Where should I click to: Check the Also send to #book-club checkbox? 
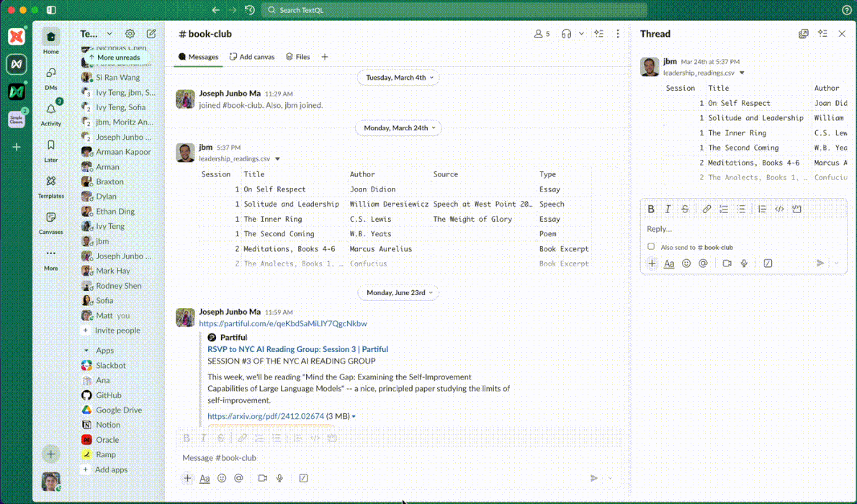click(x=651, y=246)
